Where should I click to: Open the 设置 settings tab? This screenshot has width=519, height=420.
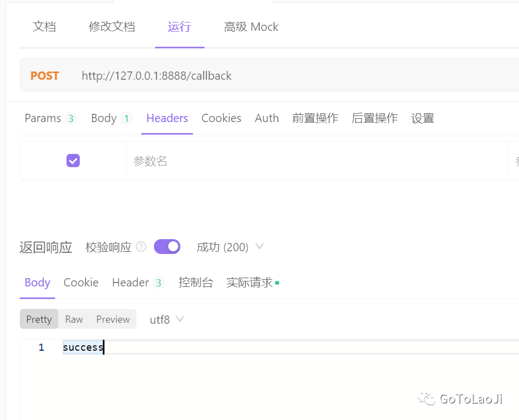[422, 118]
